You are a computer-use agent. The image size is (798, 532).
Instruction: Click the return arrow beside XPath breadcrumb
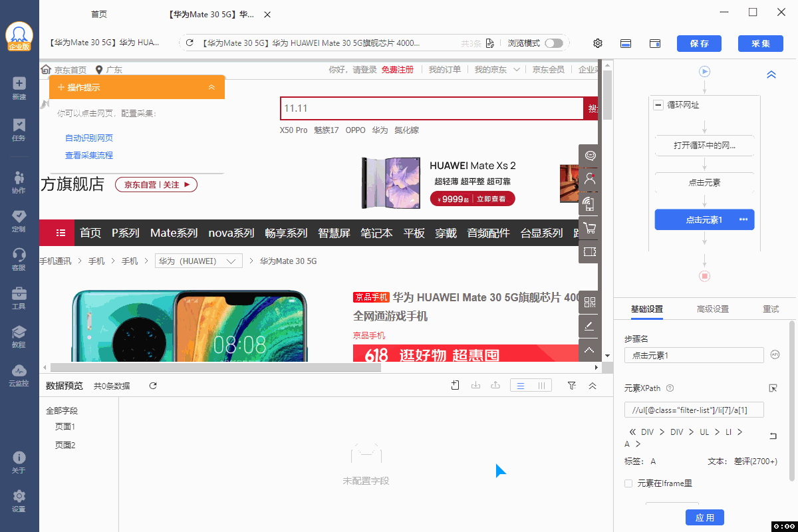[x=773, y=436]
